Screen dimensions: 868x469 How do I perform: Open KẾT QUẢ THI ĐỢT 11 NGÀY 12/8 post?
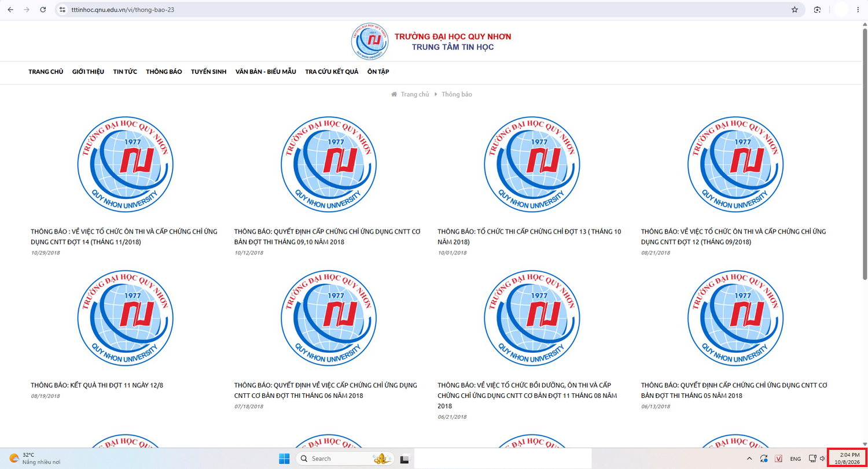point(97,385)
